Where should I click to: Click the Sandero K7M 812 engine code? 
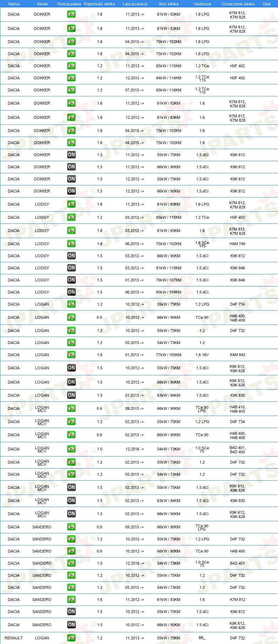tap(237, 600)
